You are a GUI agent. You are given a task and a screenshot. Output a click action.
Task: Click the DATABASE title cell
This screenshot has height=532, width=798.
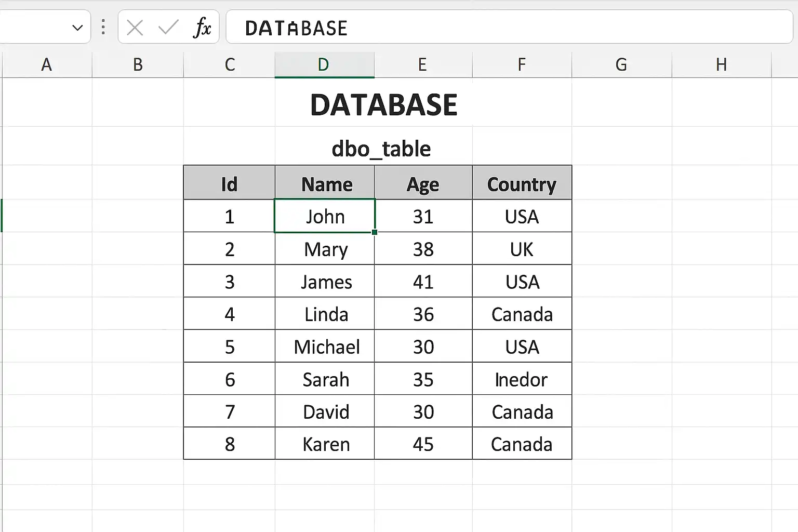(x=383, y=105)
